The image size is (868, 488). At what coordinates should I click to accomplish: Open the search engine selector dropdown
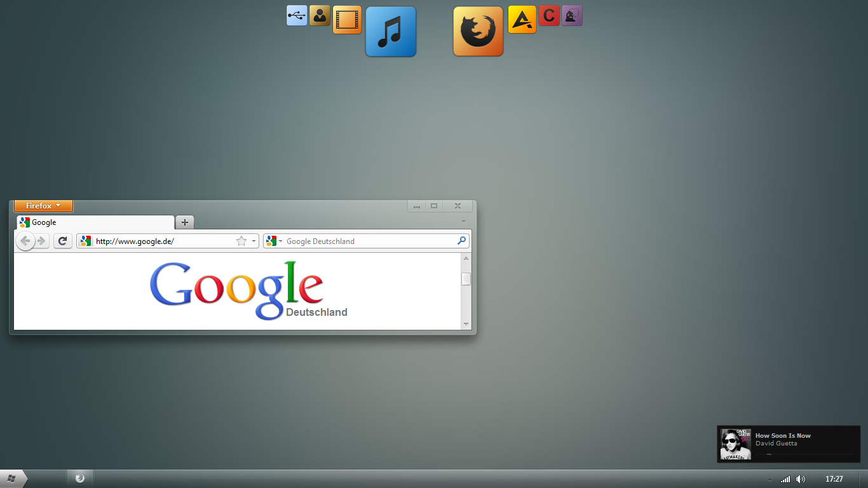coord(275,241)
